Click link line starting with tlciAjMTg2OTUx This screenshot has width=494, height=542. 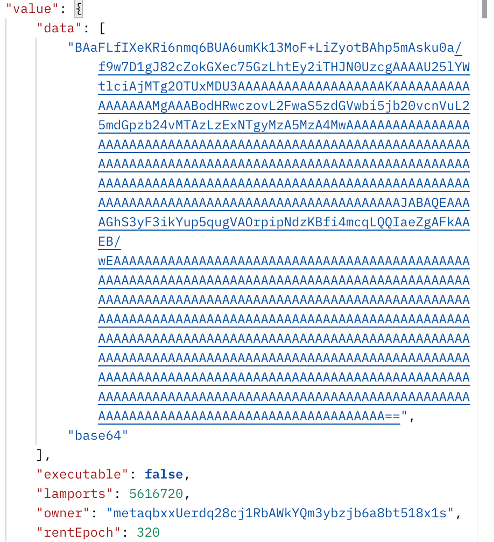(x=284, y=86)
